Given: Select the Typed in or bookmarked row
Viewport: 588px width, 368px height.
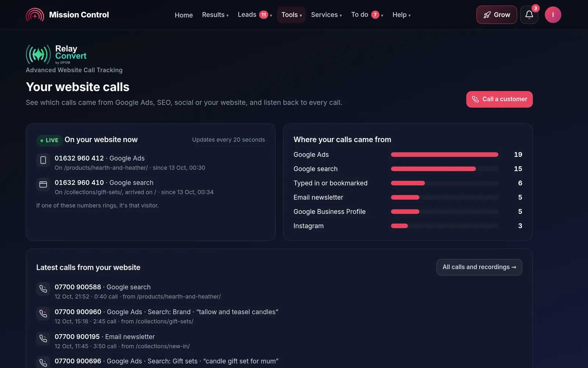Looking at the screenshot, I should (408, 183).
